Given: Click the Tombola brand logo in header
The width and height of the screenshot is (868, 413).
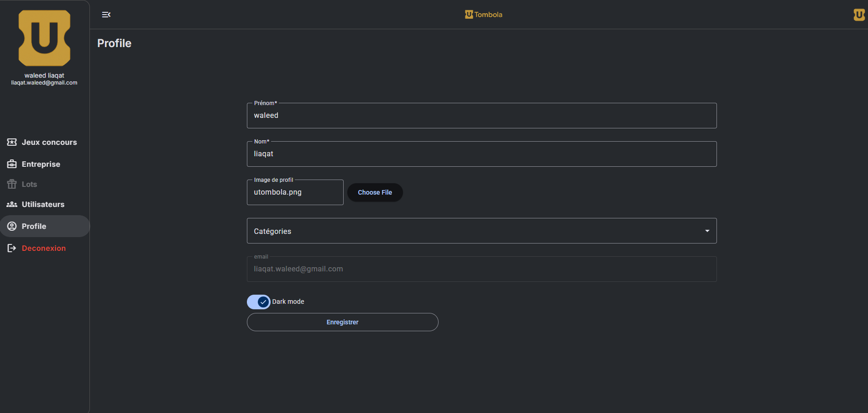Looking at the screenshot, I should point(483,15).
